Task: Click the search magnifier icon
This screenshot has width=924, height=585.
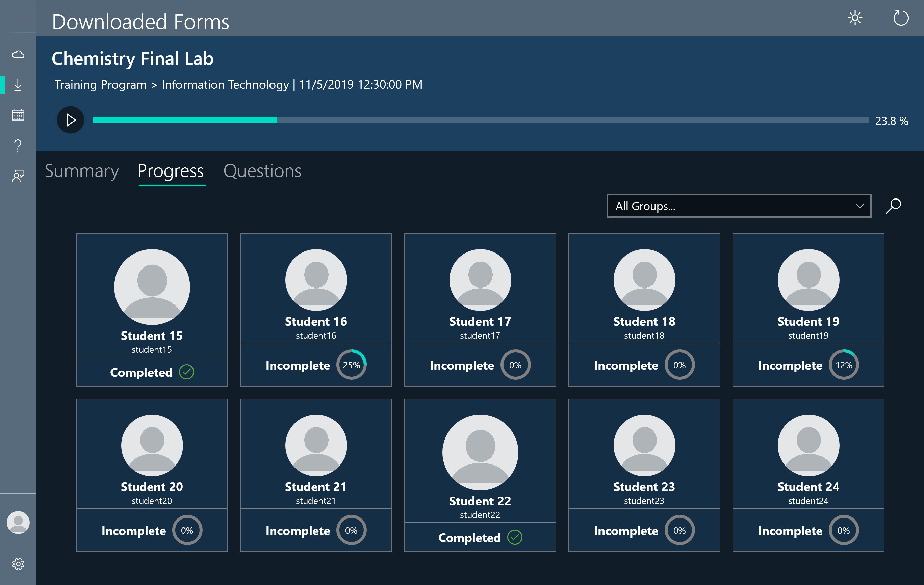Action: pyautogui.click(x=893, y=206)
